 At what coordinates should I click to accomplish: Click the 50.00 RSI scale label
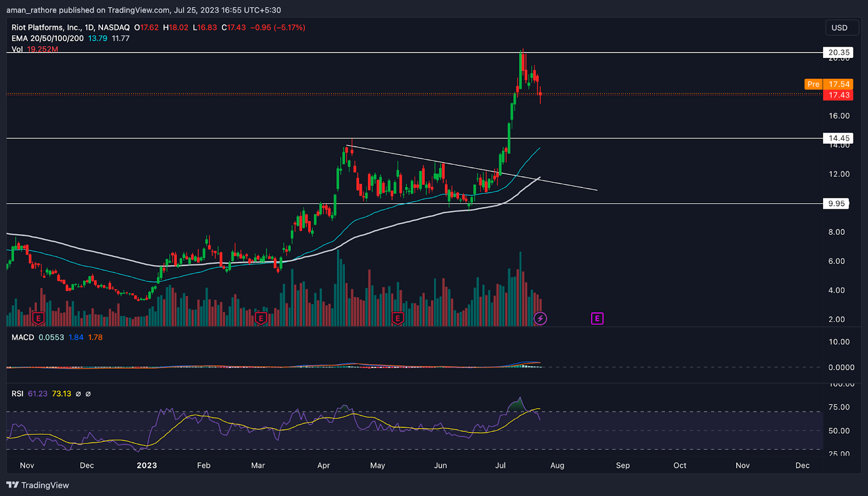pyautogui.click(x=839, y=431)
